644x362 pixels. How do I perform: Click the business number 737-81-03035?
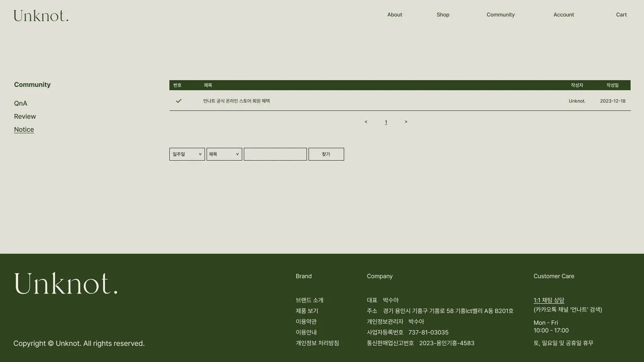[x=429, y=332]
